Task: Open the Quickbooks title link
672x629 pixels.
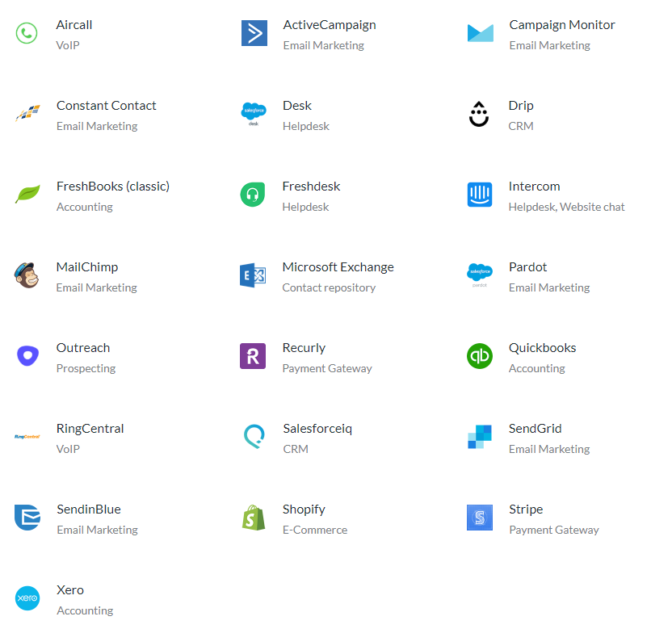Action: 543,348
